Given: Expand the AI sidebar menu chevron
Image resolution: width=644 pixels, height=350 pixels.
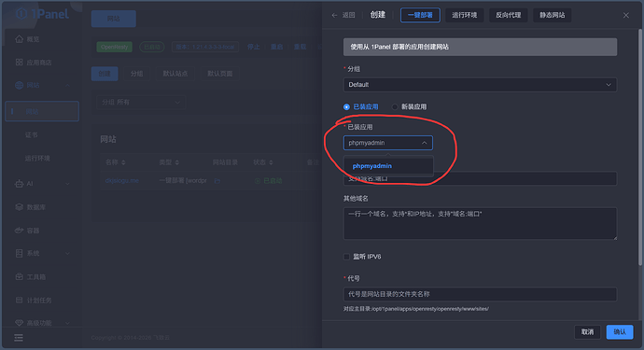Looking at the screenshot, I should click(68, 184).
